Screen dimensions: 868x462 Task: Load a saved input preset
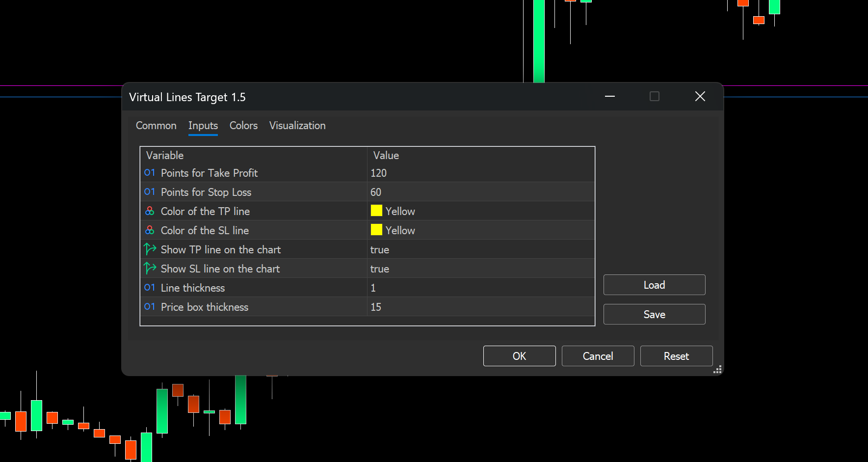click(654, 285)
